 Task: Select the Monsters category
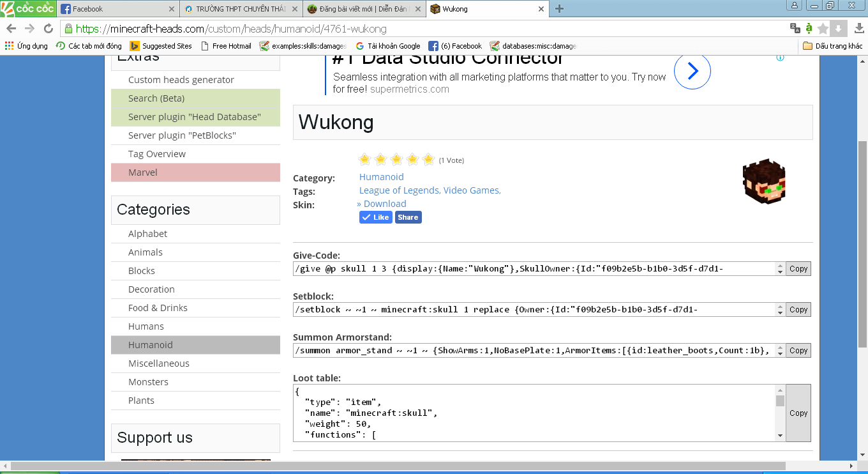(x=148, y=382)
